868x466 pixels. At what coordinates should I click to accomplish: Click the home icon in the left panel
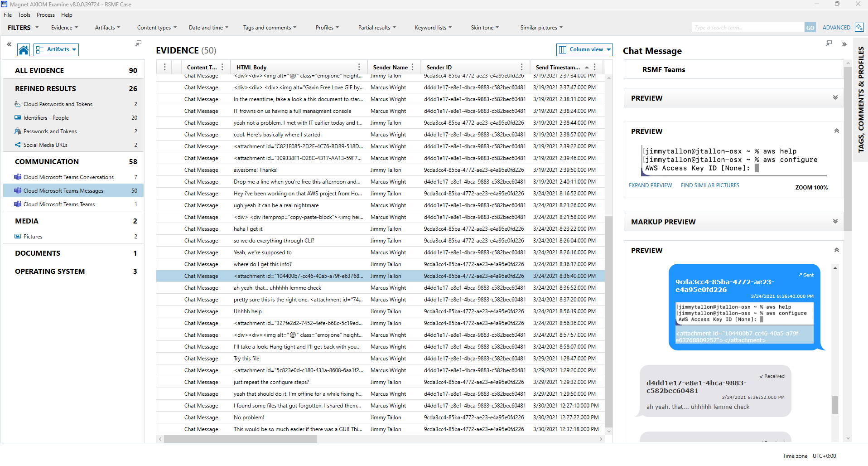pos(24,50)
